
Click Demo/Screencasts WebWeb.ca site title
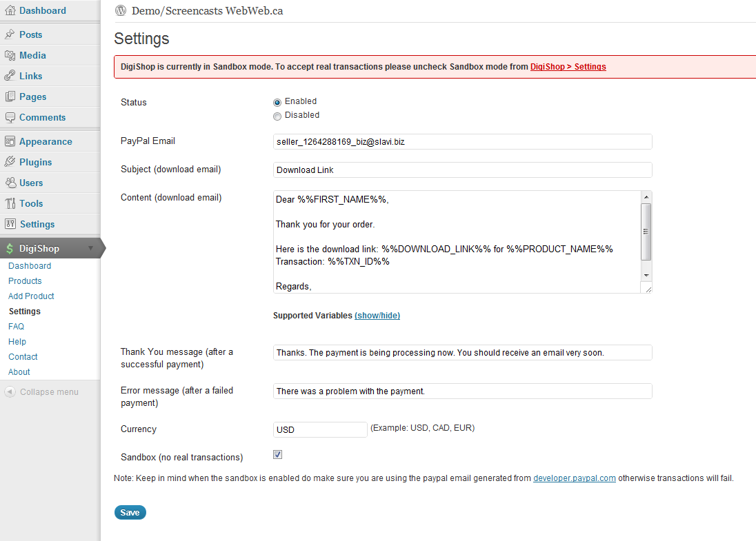[208, 11]
